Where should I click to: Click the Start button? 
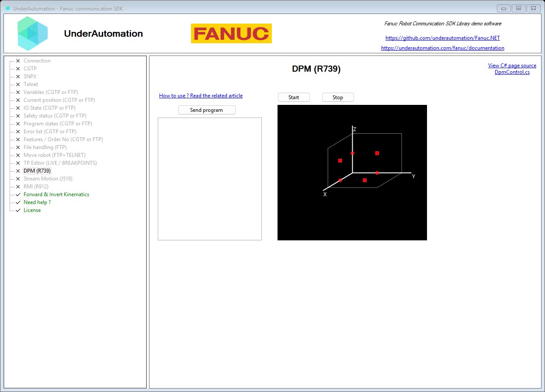pos(294,97)
